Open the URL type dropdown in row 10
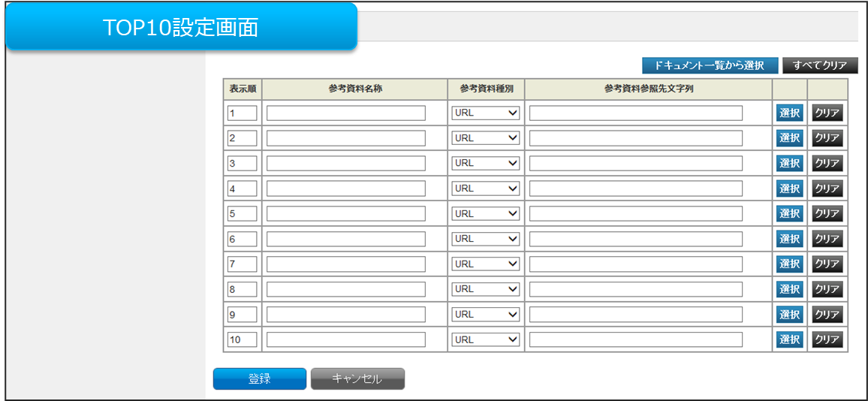This screenshot has width=868, height=401. (486, 339)
